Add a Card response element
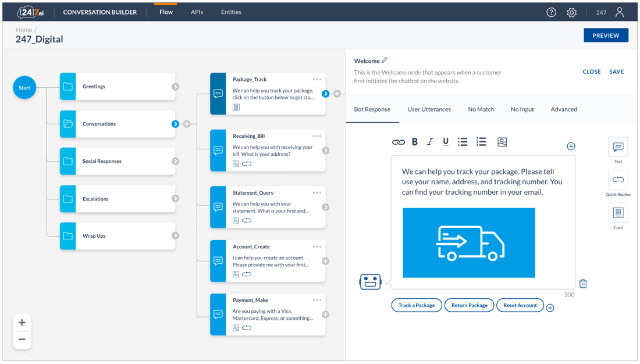Viewport: 640px width, 364px height. tap(618, 213)
